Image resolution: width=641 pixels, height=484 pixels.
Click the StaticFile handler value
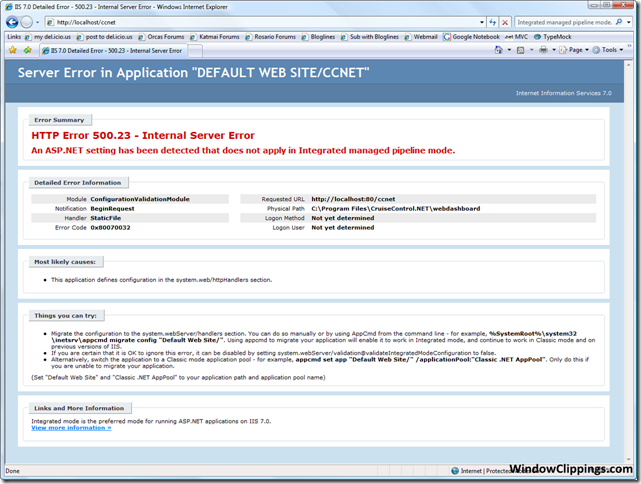click(105, 218)
